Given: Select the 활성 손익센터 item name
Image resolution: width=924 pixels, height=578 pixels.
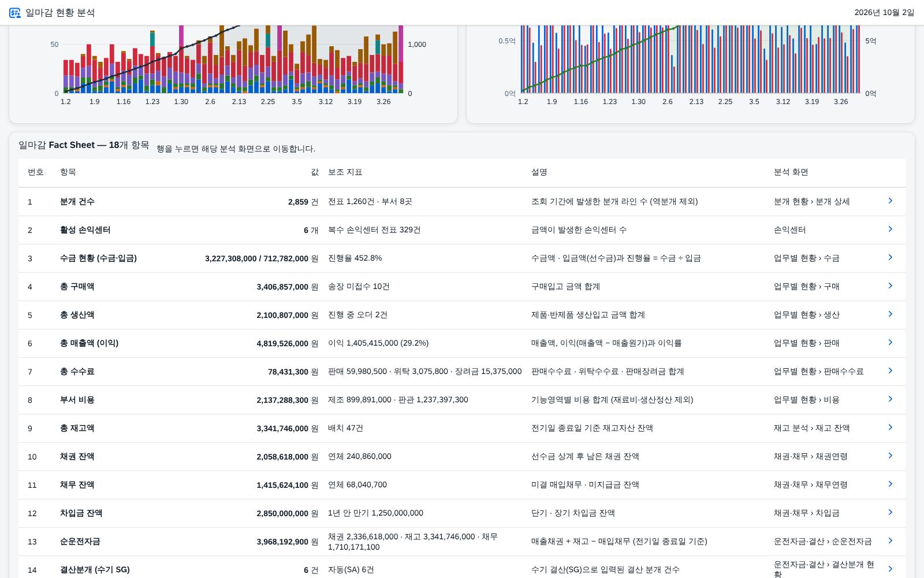Looking at the screenshot, I should point(85,230).
